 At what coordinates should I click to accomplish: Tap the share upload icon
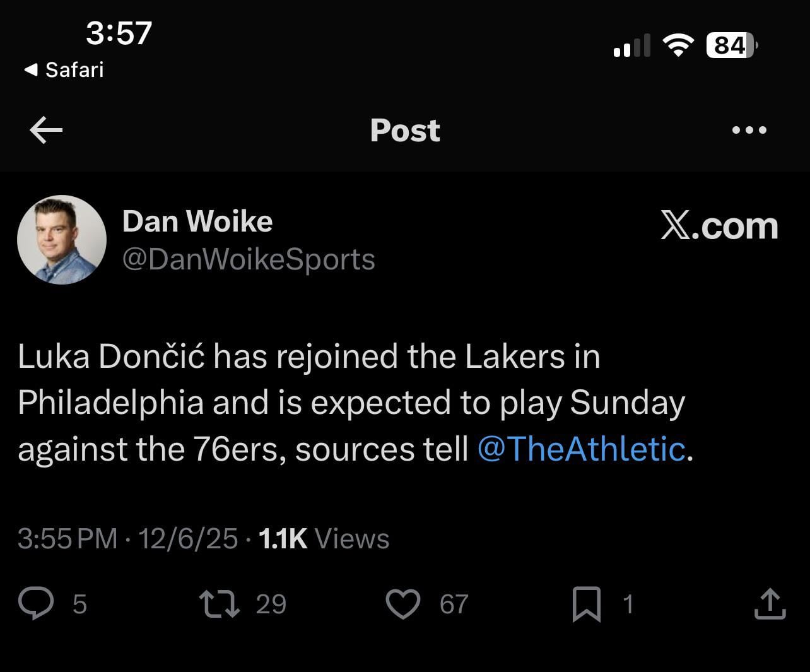point(770,604)
